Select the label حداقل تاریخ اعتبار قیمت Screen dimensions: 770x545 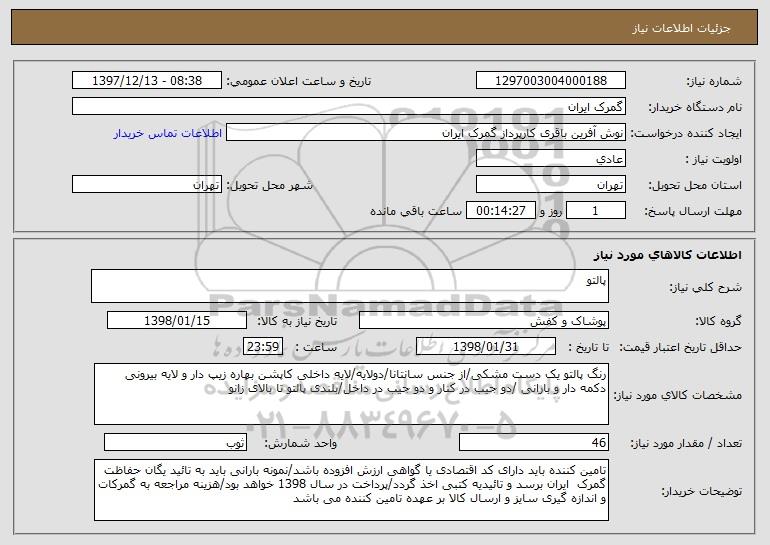tap(681, 347)
